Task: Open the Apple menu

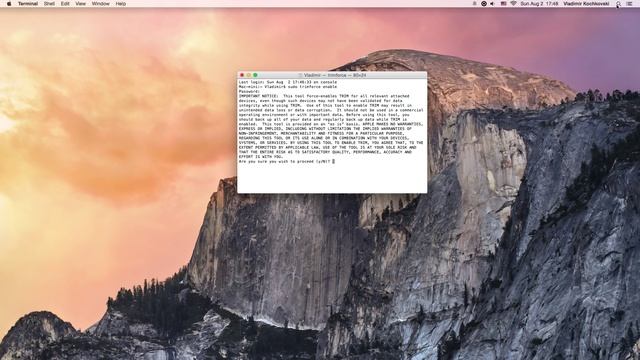Action: 9,4
